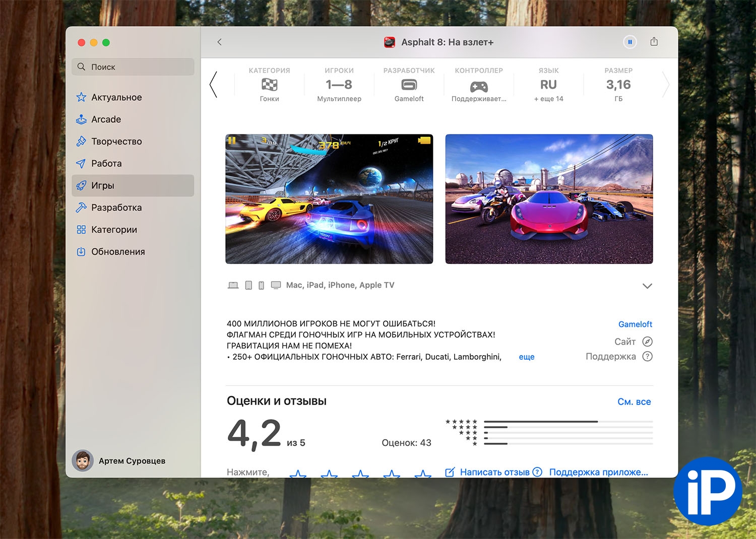The width and height of the screenshot is (756, 539).
Task: Click the Сайт compass icon
Action: pyautogui.click(x=648, y=342)
